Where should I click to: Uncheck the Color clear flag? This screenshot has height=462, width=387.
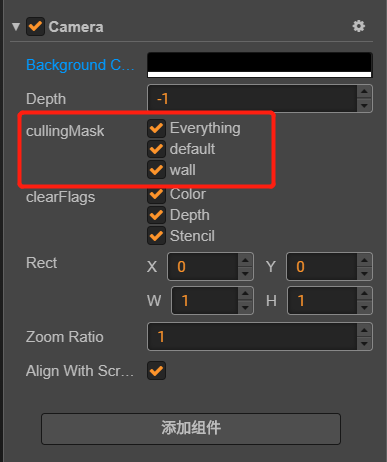(156, 194)
